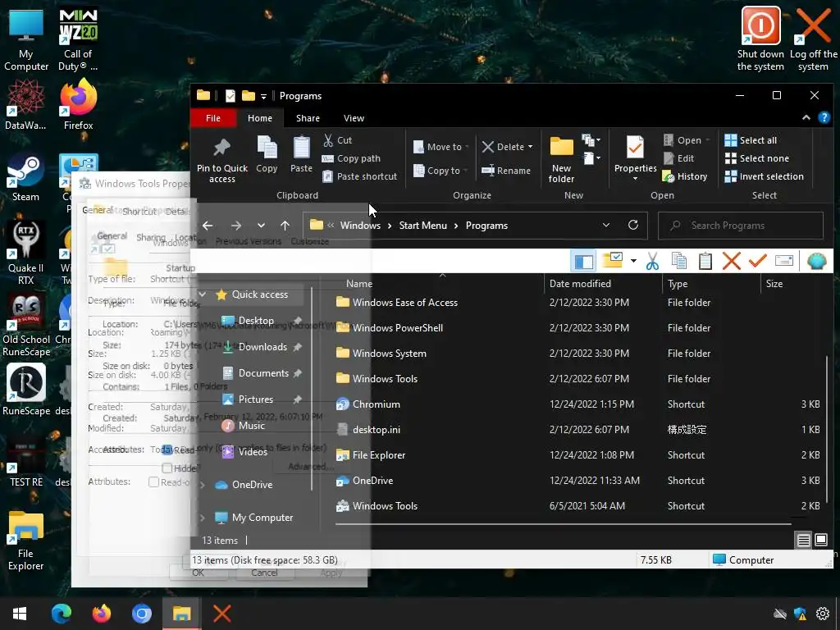The height and width of the screenshot is (630, 840).
Task: Open the File menu tab
Action: tap(213, 118)
